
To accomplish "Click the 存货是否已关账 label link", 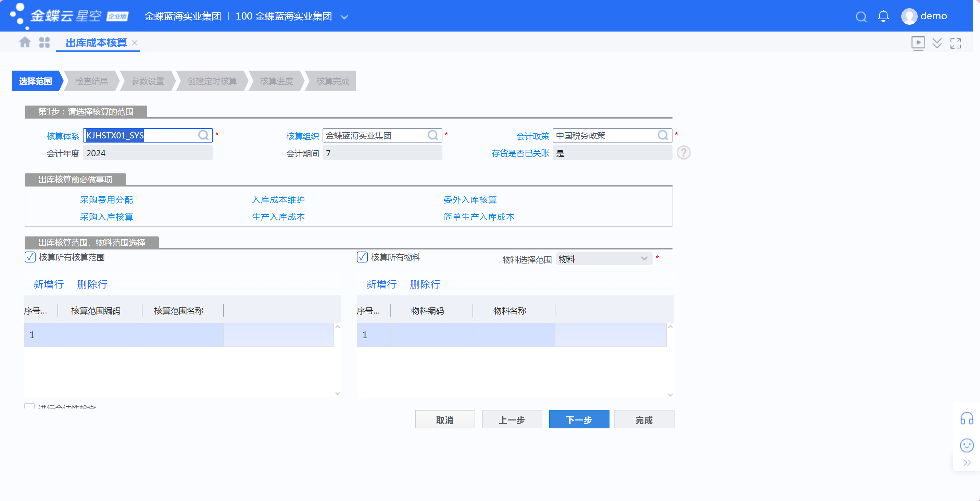I will coord(520,153).
